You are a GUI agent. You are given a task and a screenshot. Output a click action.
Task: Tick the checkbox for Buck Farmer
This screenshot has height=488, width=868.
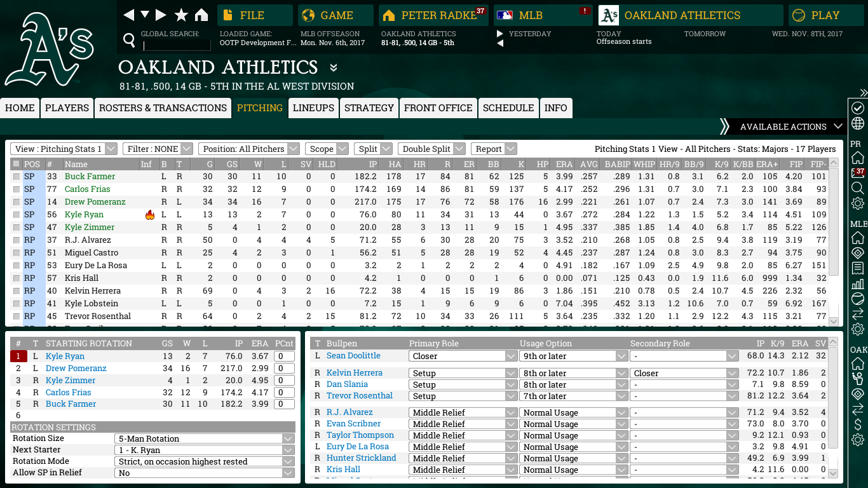[17, 177]
